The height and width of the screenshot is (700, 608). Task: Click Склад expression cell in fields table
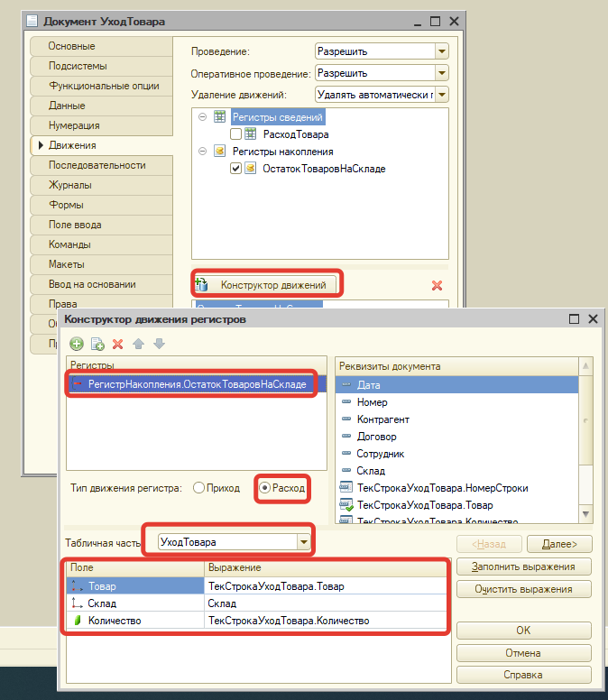coord(326,603)
